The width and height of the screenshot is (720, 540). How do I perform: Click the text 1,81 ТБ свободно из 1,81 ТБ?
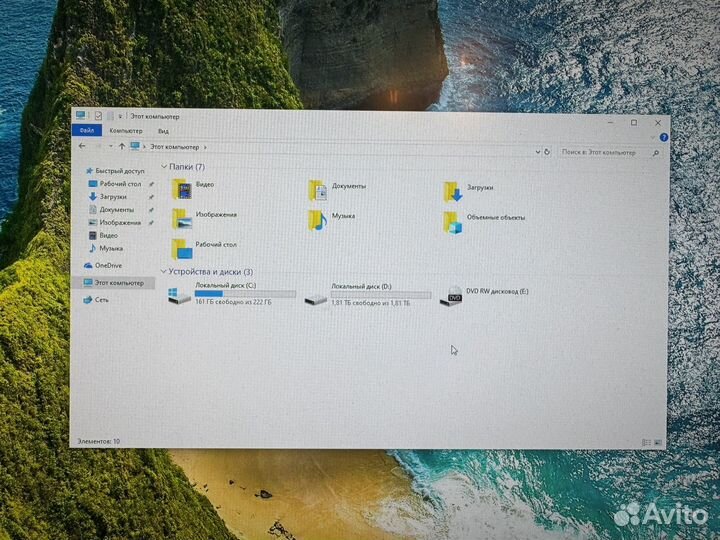tap(371, 303)
